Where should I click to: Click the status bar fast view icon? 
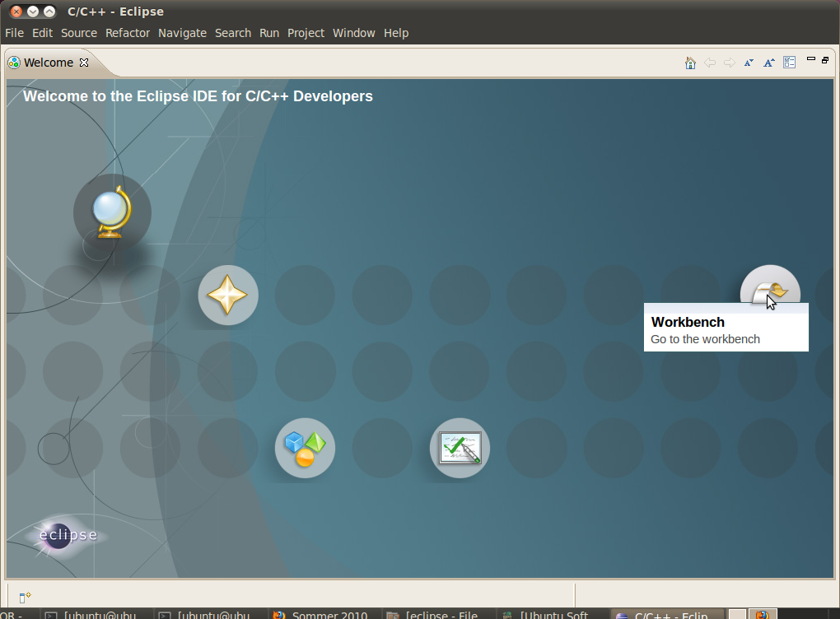[x=25, y=597]
